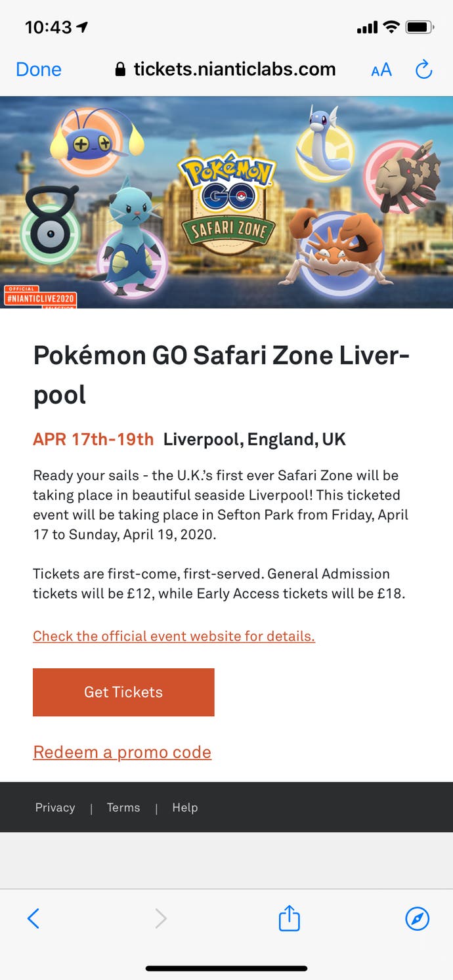Open the Help footer link
This screenshot has width=453, height=980.
pos(184,808)
